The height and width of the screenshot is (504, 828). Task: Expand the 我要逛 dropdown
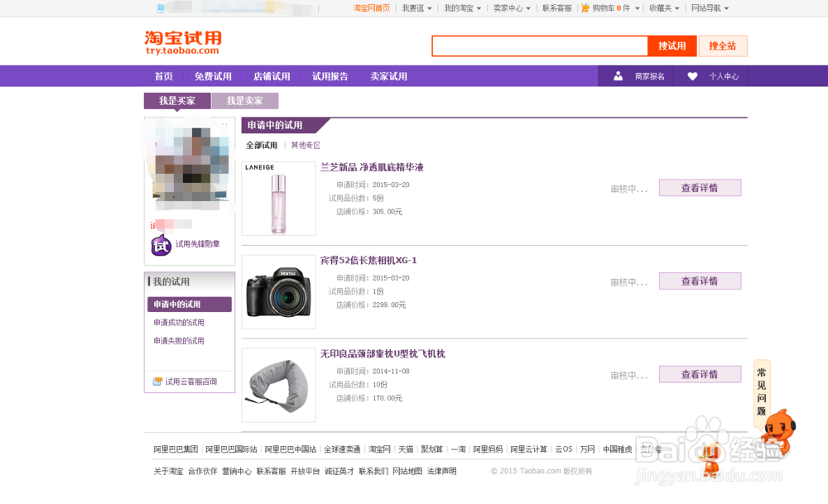(416, 8)
